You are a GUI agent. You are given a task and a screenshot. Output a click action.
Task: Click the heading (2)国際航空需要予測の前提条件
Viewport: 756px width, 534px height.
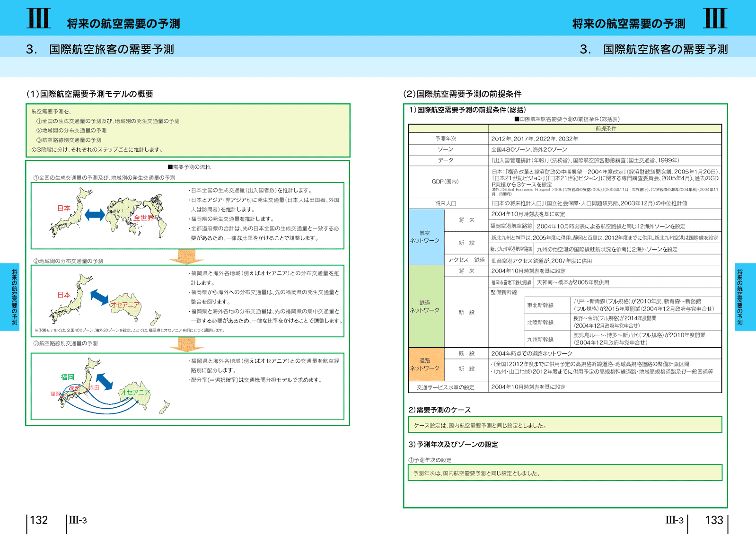click(x=462, y=94)
